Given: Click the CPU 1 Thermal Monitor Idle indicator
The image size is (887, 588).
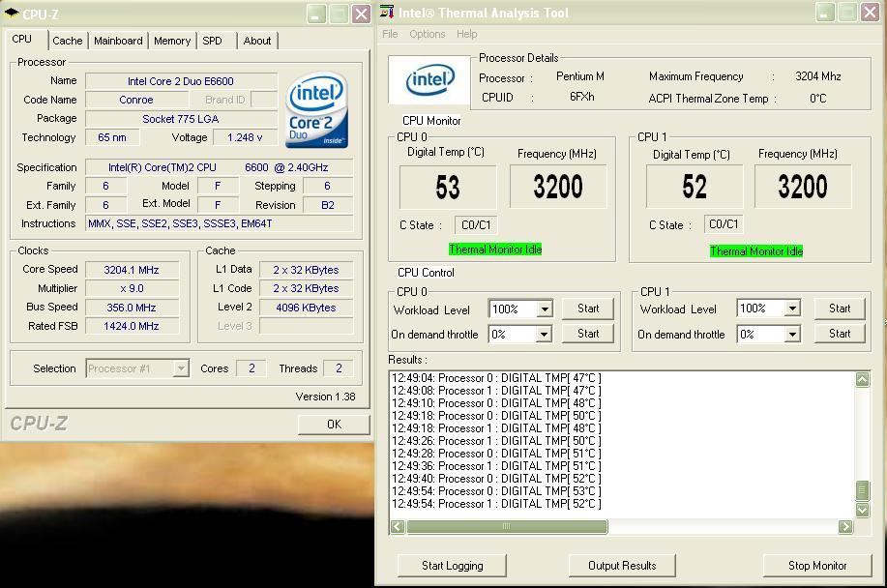Looking at the screenshot, I should (756, 251).
